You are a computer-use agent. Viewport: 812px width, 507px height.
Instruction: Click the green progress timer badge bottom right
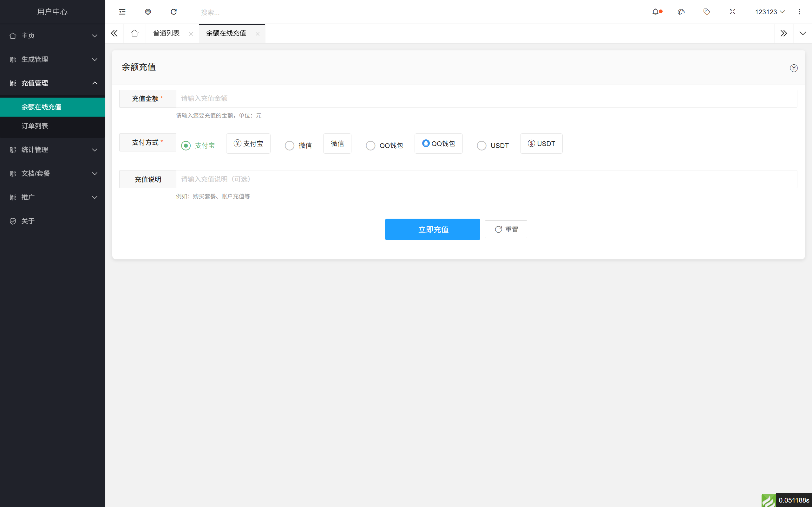(x=768, y=500)
